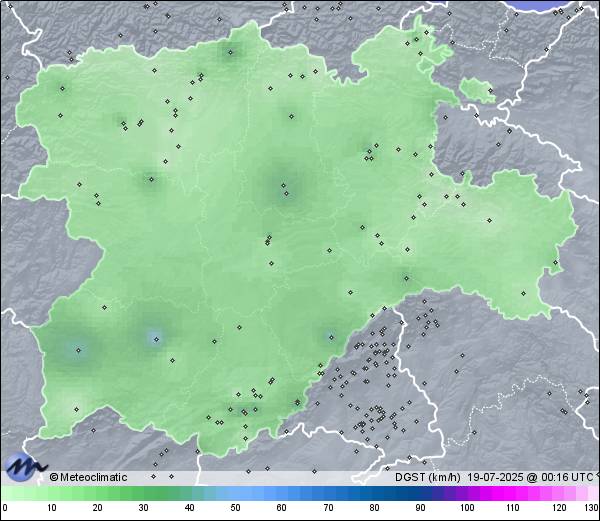Click the 19-07-2025 date text

[495, 477]
